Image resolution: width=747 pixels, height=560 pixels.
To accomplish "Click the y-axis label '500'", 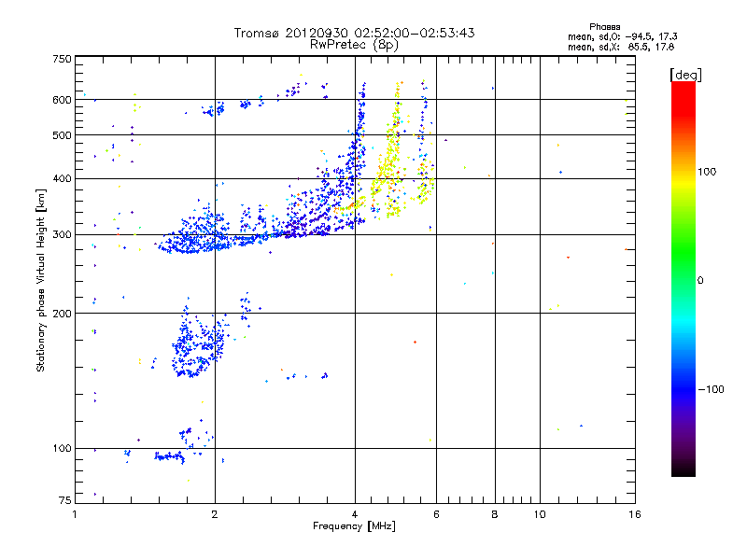I will tap(62, 135).
